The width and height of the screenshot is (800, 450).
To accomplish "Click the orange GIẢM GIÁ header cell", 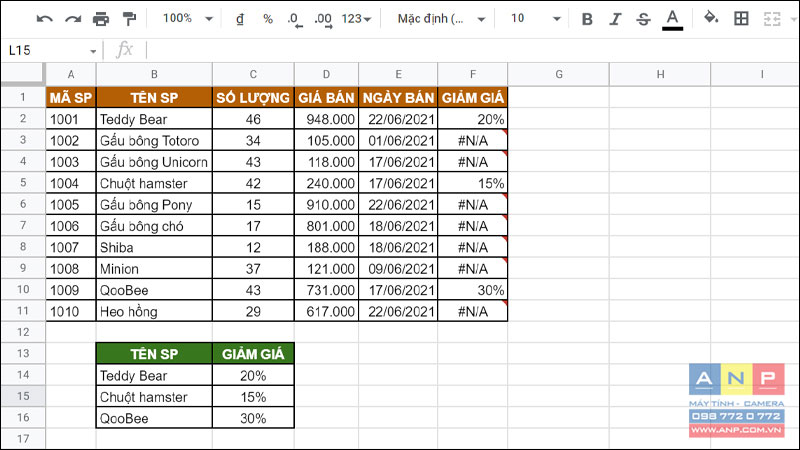I will coord(472,97).
